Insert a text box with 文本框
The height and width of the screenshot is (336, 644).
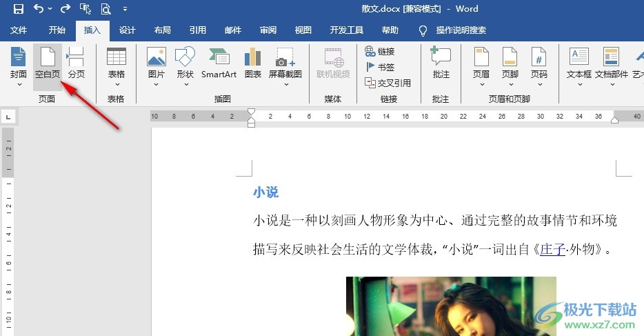coord(579,66)
